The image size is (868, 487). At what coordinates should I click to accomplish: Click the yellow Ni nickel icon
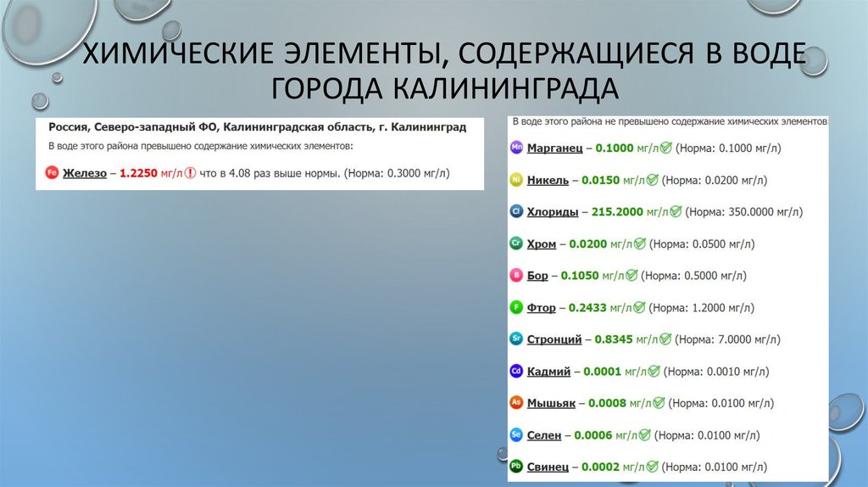coord(516,180)
